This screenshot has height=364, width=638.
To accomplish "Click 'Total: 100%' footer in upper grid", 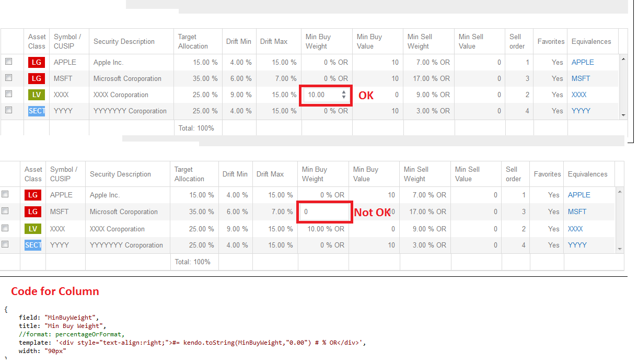I will (196, 127).
